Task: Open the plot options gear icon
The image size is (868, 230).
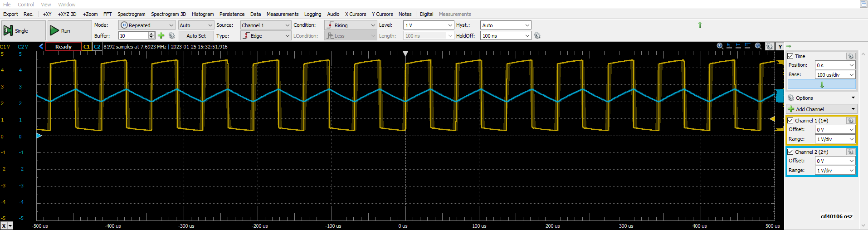Action: [x=770, y=46]
